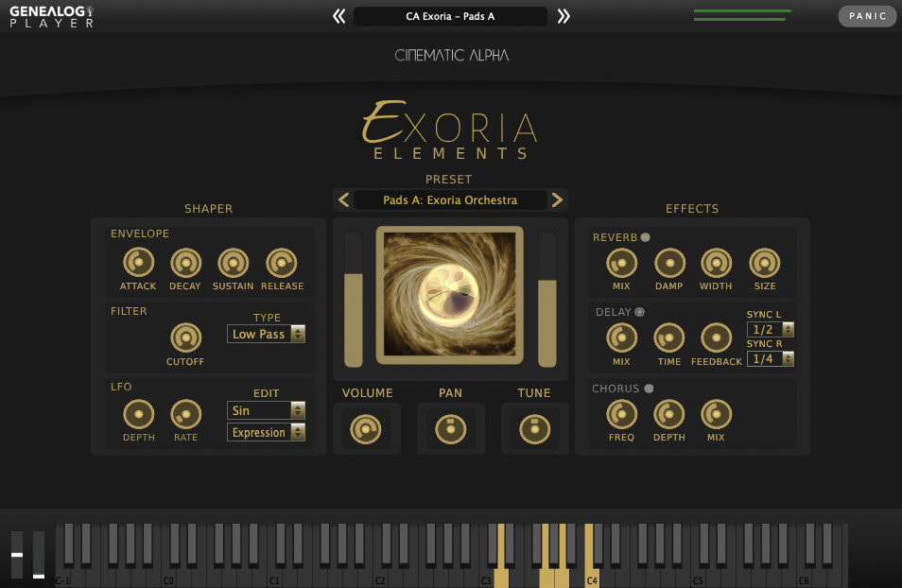Click the filter Cutoff knob
Screen dimensions: 902x588
click(186, 337)
